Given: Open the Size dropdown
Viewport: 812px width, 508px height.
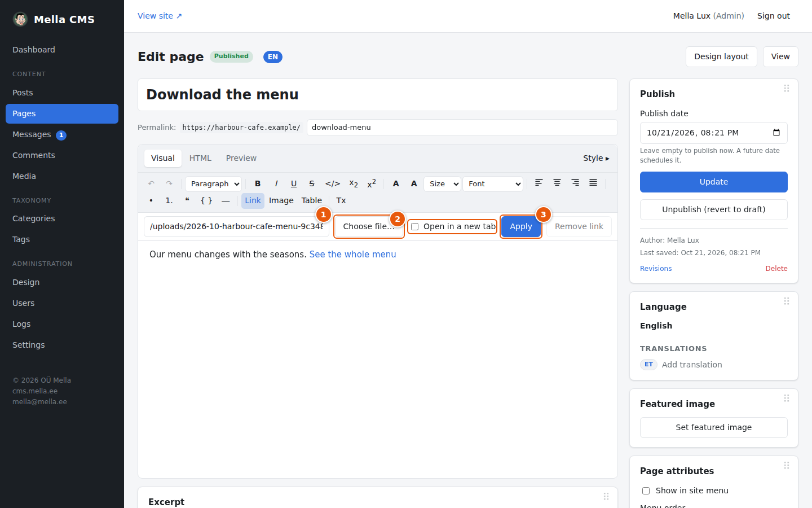Looking at the screenshot, I should (442, 183).
